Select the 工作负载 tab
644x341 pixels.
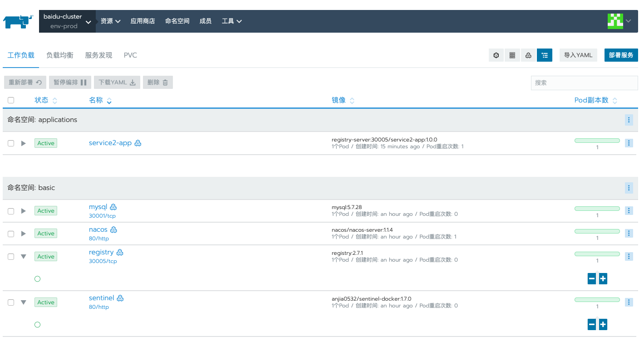[x=21, y=55]
